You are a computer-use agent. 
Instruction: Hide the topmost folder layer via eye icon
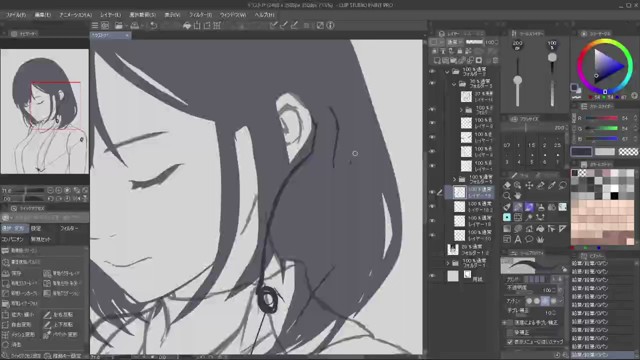coord(432,71)
